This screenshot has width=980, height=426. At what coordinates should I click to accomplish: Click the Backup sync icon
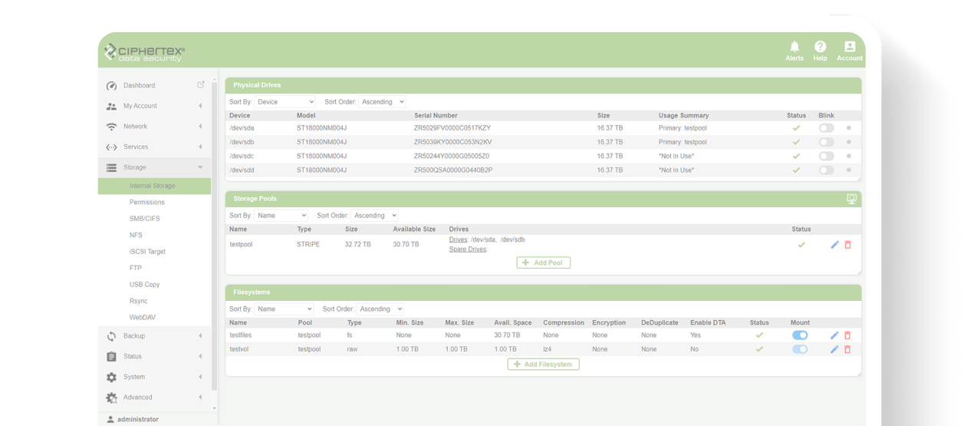click(111, 336)
